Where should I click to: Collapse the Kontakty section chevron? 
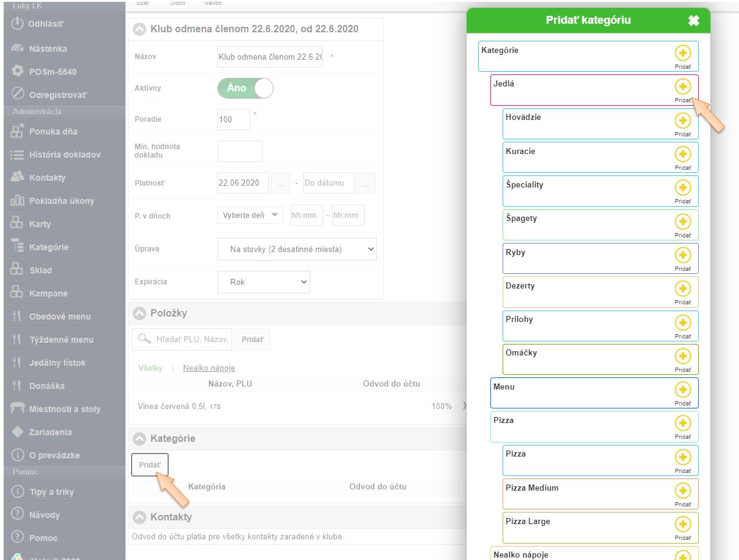(x=140, y=517)
